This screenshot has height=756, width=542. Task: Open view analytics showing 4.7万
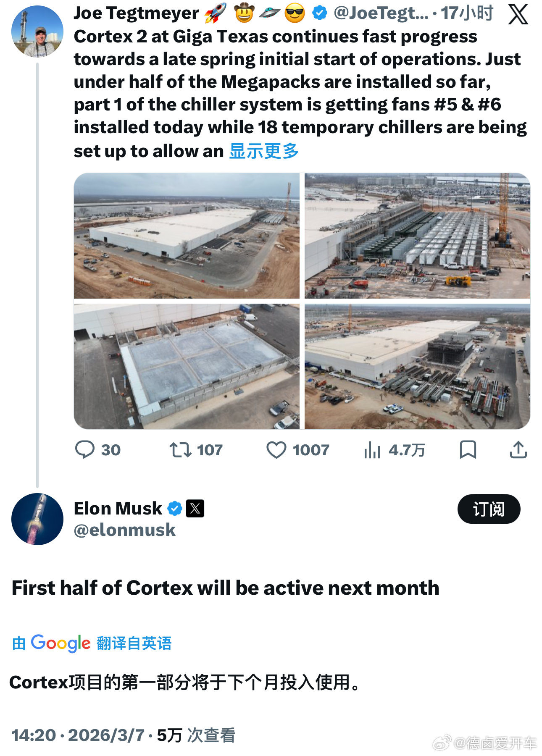pyautogui.click(x=373, y=450)
